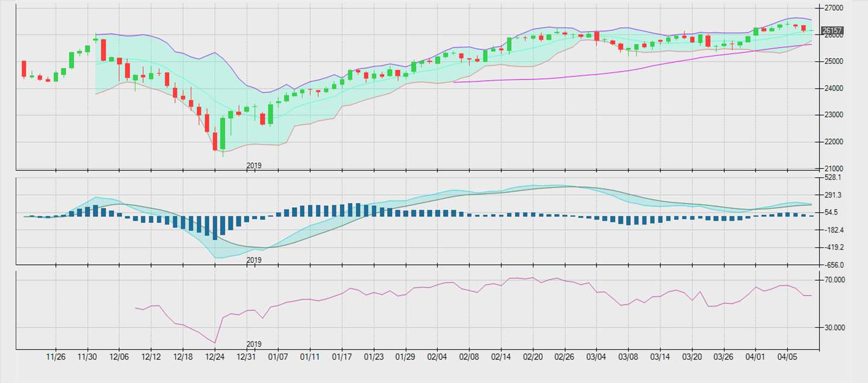Select the 02/20 date label
The image size is (868, 383).
pyautogui.click(x=533, y=356)
